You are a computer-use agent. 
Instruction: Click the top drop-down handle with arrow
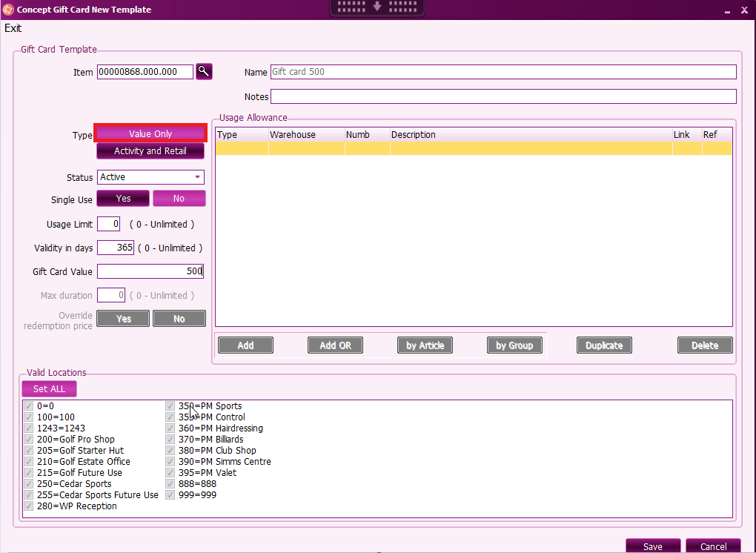pos(377,7)
